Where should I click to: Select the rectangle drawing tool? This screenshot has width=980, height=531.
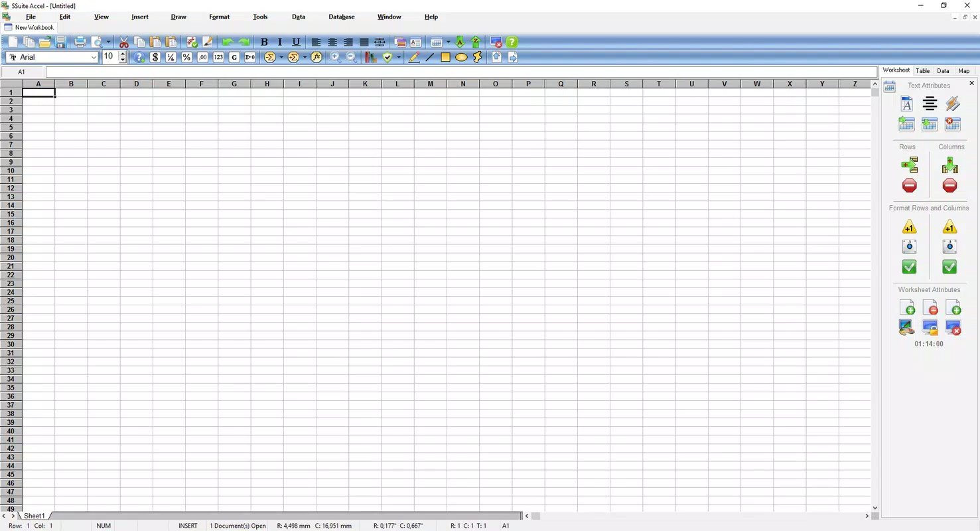click(445, 57)
